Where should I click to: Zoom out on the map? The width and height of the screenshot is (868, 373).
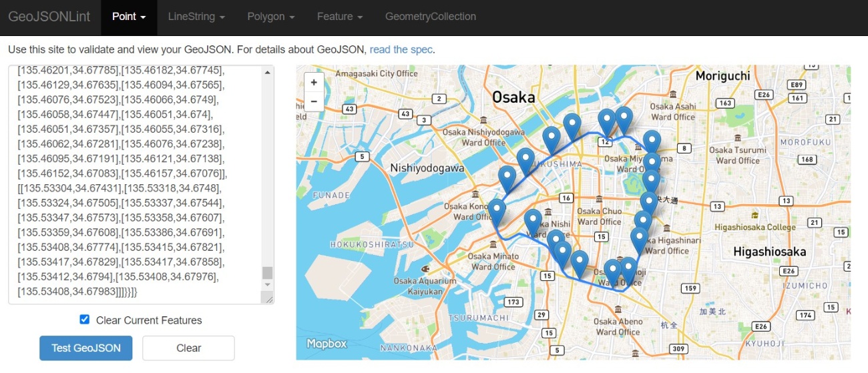[x=314, y=101]
